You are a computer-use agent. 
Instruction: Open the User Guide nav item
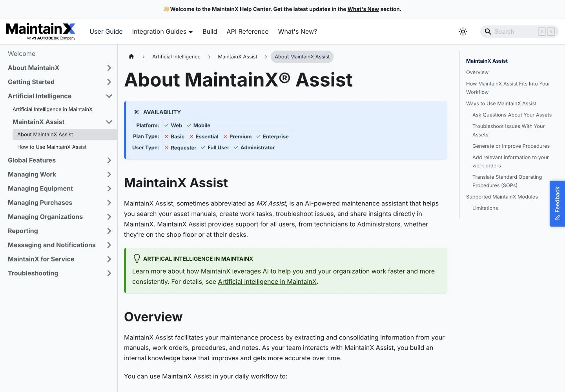coord(106,31)
